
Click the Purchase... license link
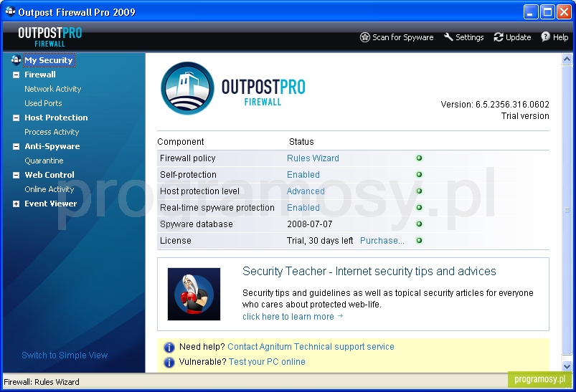pyautogui.click(x=382, y=240)
